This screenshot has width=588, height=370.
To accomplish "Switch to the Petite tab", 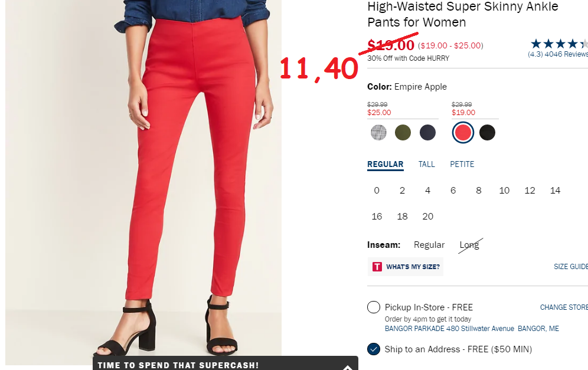I will point(462,164).
